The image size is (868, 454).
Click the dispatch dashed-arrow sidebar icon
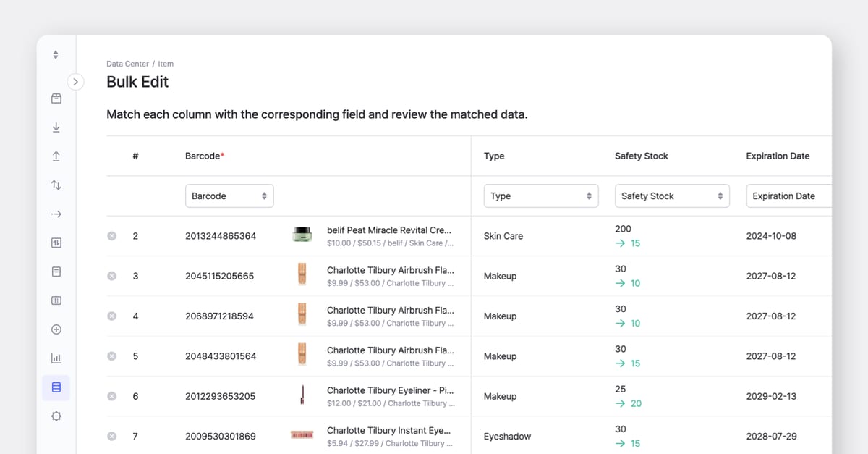point(56,214)
